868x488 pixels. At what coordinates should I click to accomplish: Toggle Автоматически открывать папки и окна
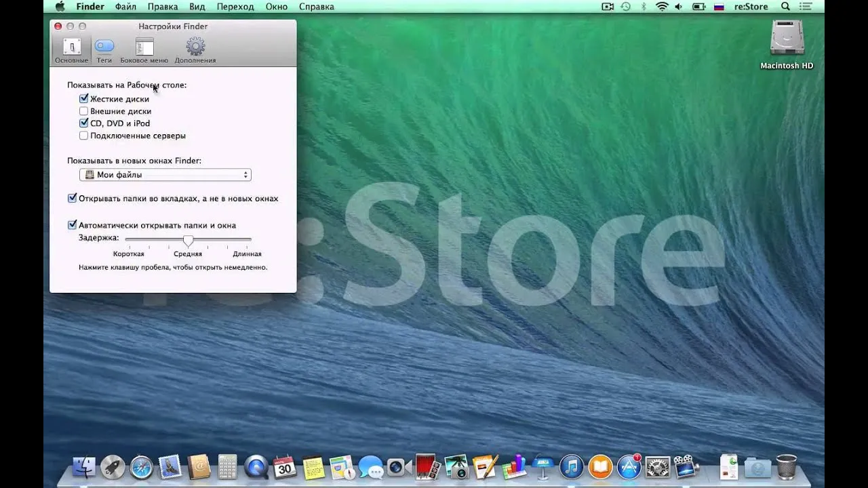click(x=73, y=225)
